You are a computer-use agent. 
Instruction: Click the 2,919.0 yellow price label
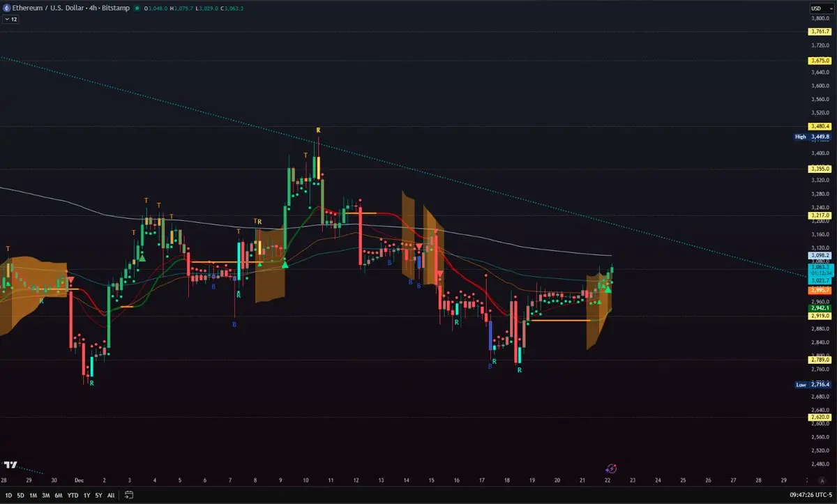[818, 316]
